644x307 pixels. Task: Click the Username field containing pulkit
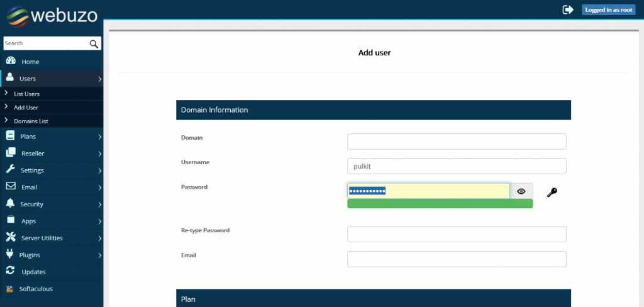pos(457,166)
